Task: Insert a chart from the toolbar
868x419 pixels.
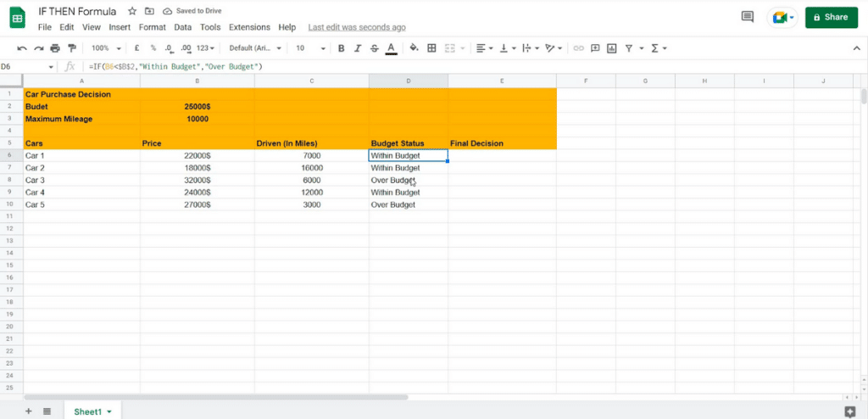Action: [x=612, y=48]
